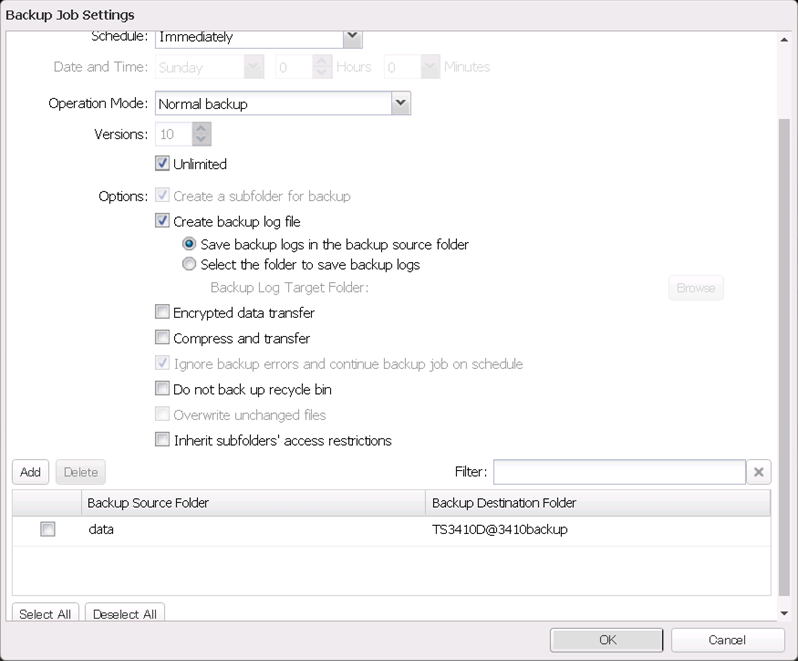Type in the Filter input field
Screen dimensions: 798x661
point(618,472)
